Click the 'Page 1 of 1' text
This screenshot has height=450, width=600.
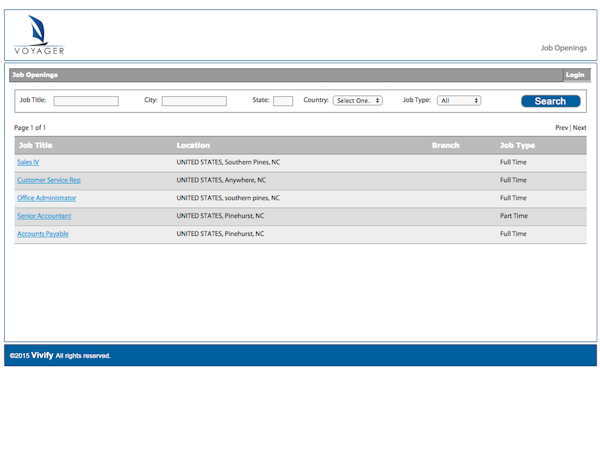30,128
